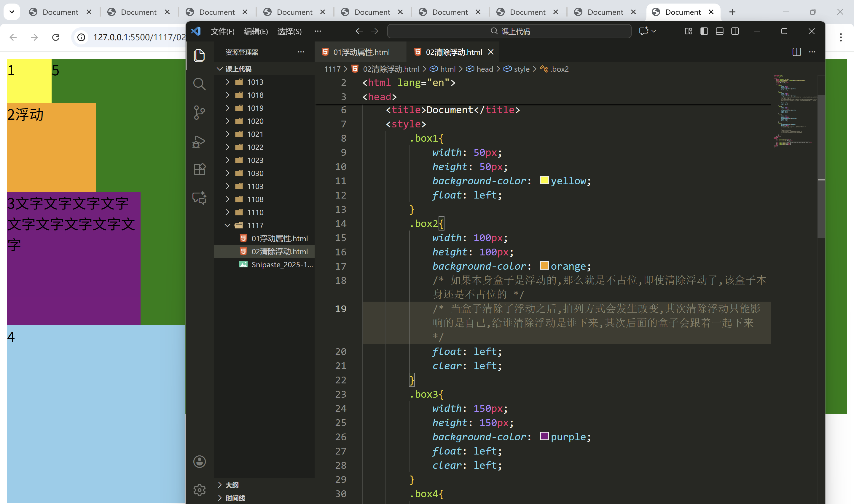Toggle the bottom panel visibility

click(719, 31)
